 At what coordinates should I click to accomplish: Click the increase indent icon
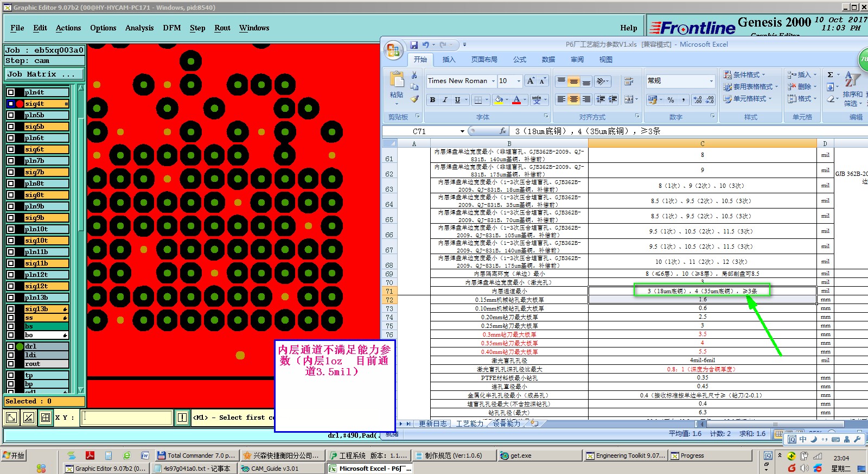click(613, 99)
